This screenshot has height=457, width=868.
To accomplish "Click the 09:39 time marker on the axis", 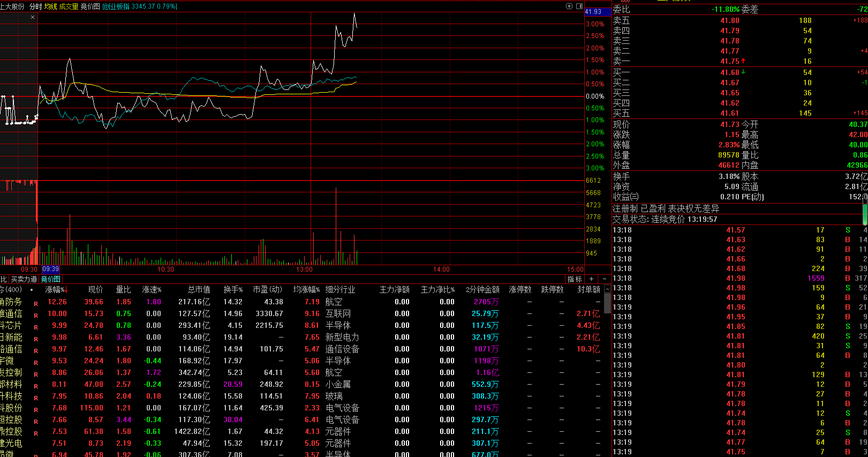I will pos(51,269).
